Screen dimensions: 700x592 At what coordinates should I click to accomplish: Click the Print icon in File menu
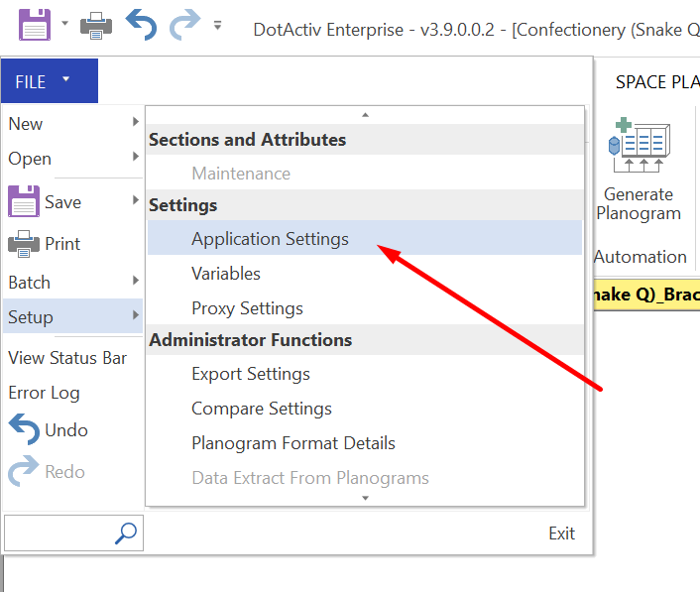click(24, 244)
